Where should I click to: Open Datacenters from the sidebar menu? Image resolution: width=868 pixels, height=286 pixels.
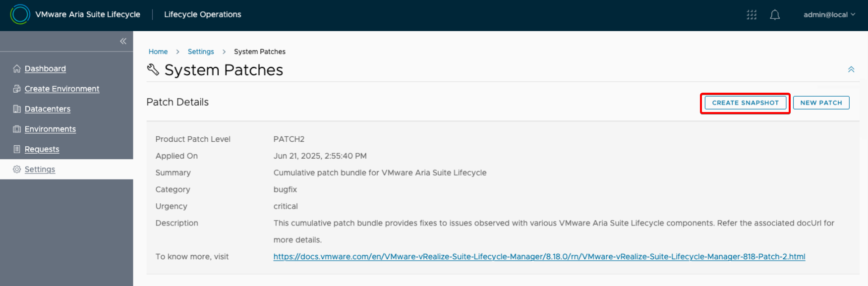48,109
